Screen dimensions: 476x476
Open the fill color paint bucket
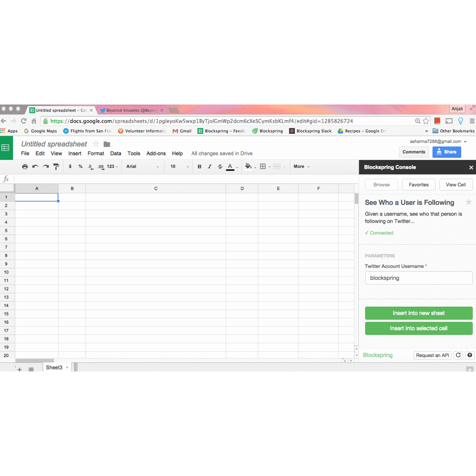point(248,167)
